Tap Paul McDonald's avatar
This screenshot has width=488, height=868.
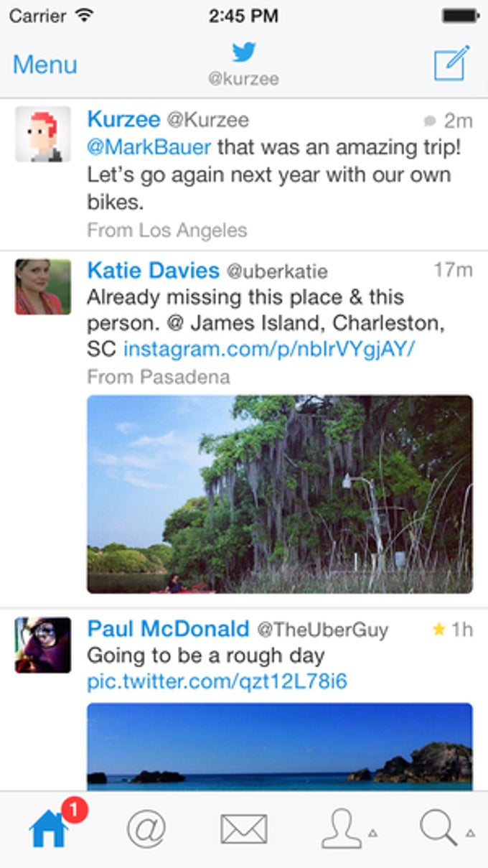pos(43,645)
